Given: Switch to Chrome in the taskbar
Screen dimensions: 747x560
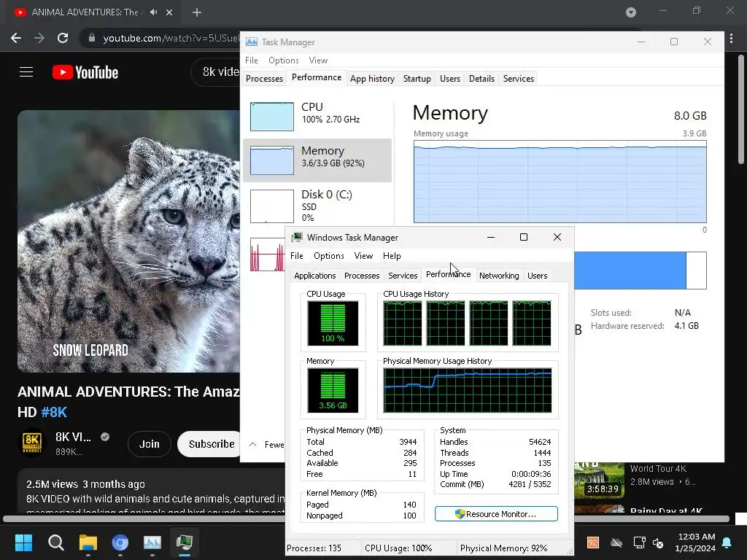Looking at the screenshot, I should pos(120,542).
